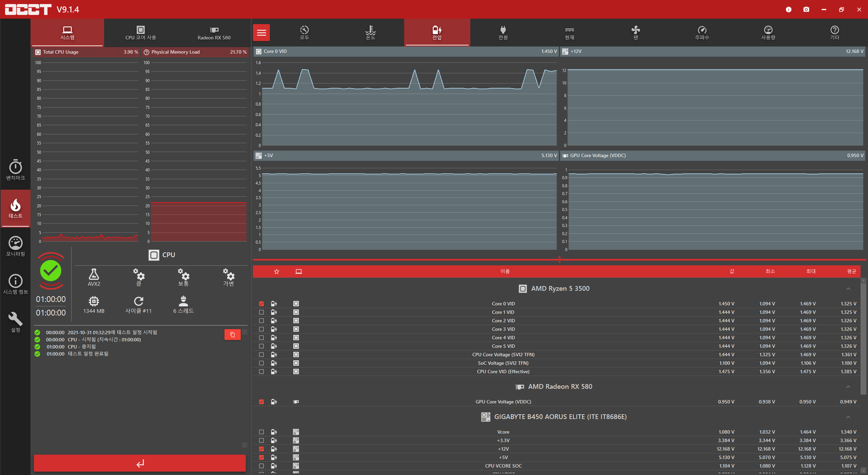Click the copy log red button
Viewport: 868px width, 475px height.
pos(232,335)
